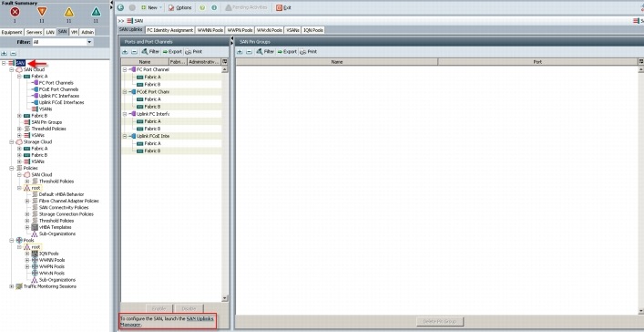Expand Fibre Channel Adapter Policies node
644x332 pixels.
coord(27,202)
